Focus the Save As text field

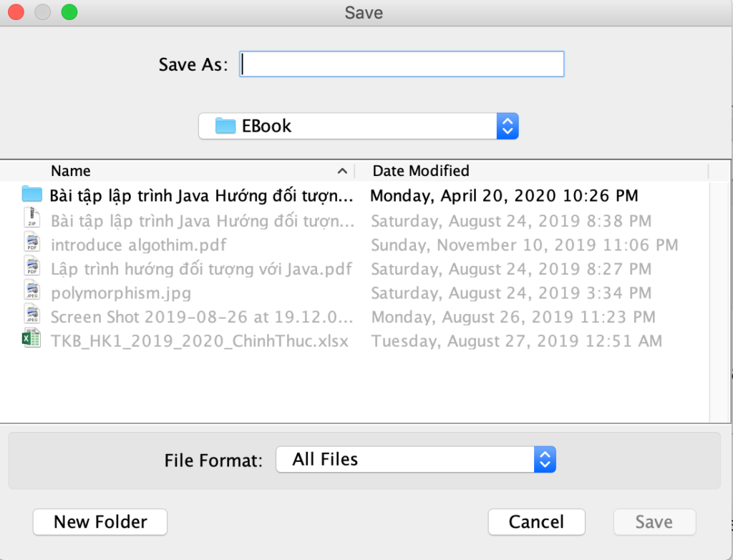(x=402, y=64)
